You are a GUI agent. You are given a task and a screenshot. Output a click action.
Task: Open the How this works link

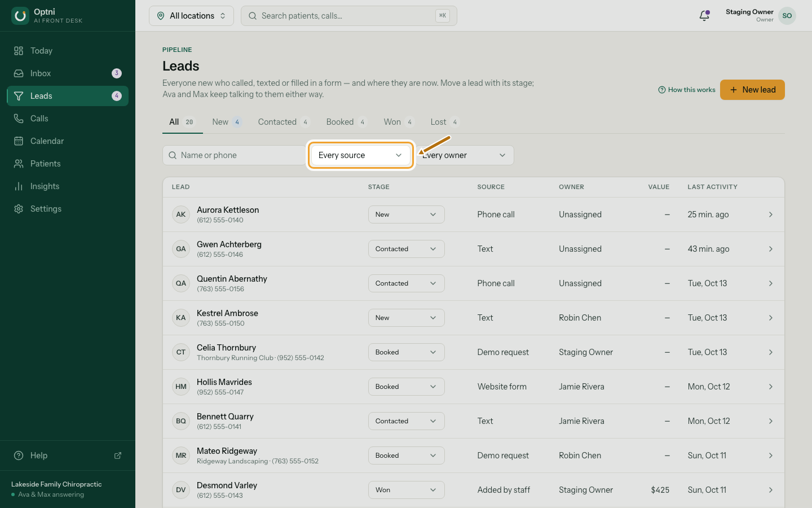(687, 90)
